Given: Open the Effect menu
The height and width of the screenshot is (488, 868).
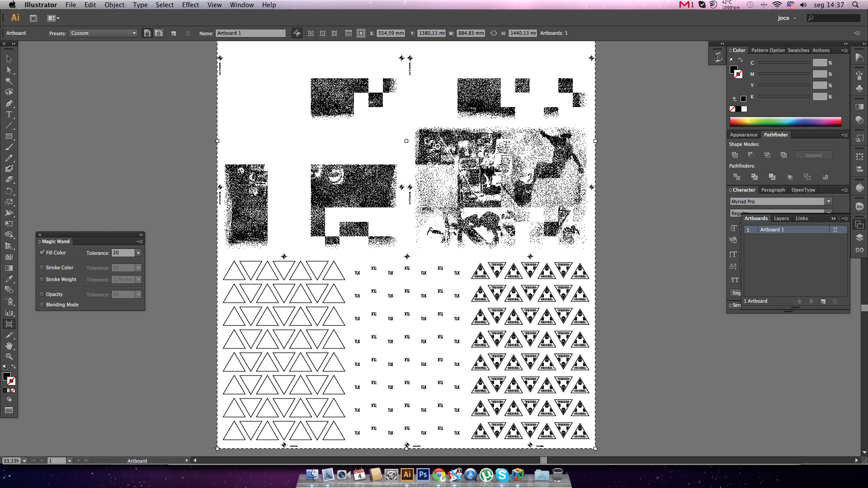Looking at the screenshot, I should click(190, 5).
